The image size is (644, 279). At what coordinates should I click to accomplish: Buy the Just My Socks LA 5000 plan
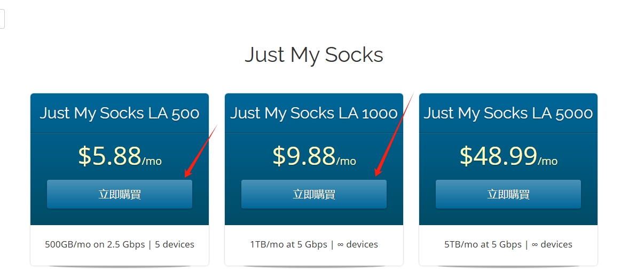508,194
